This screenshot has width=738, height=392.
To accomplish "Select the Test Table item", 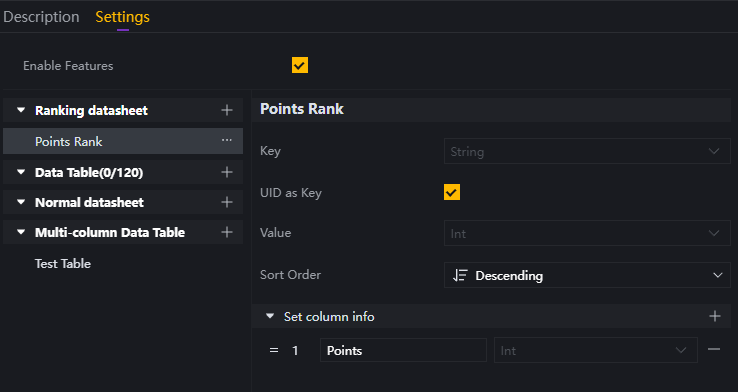I will 63,264.
